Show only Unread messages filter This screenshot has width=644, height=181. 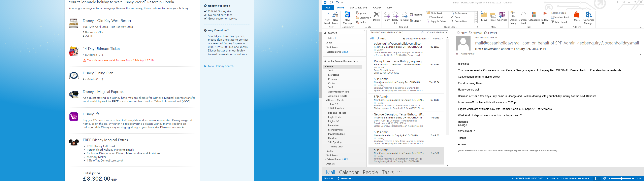coord(382,38)
